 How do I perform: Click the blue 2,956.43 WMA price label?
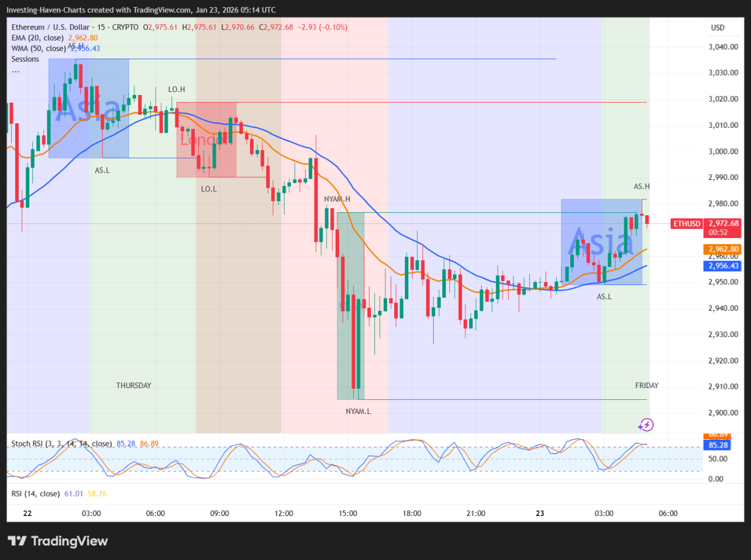[722, 266]
